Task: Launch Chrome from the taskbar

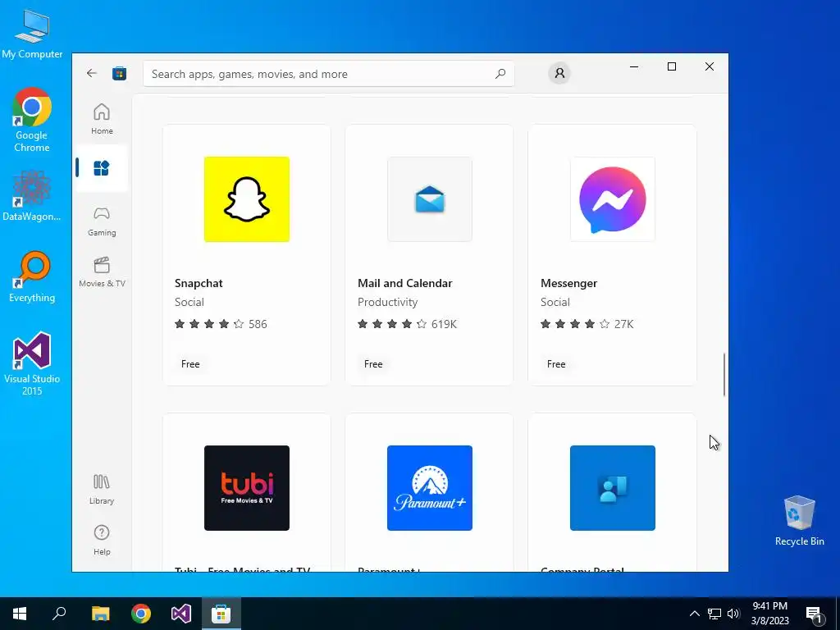Action: pos(141,614)
